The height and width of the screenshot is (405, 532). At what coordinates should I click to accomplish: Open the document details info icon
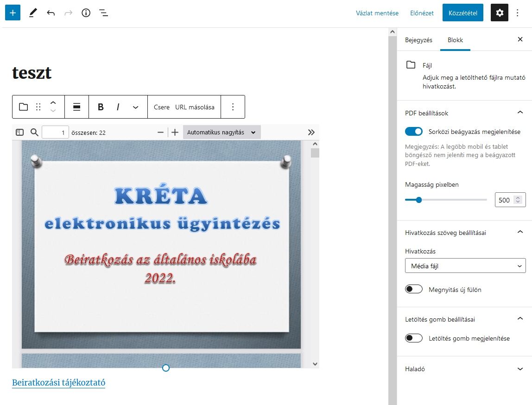pyautogui.click(x=86, y=13)
